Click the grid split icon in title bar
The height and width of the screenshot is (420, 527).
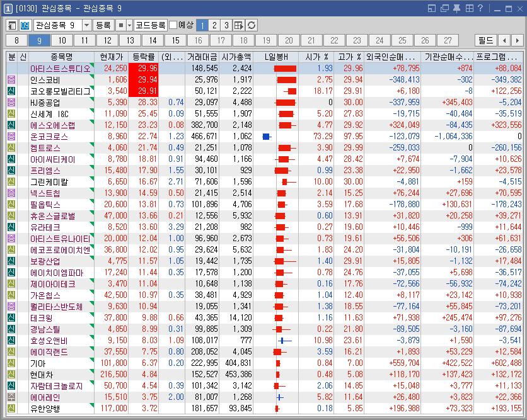click(x=470, y=8)
